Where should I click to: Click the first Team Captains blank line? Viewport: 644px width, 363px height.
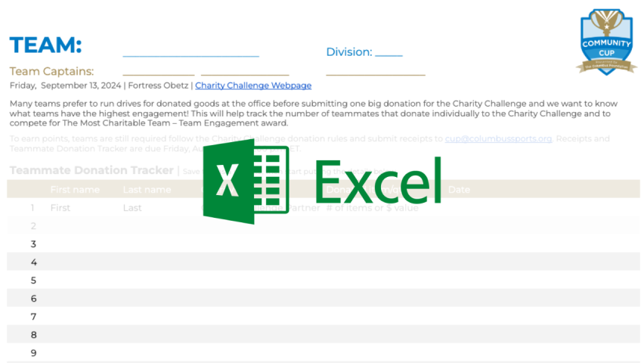click(159, 74)
